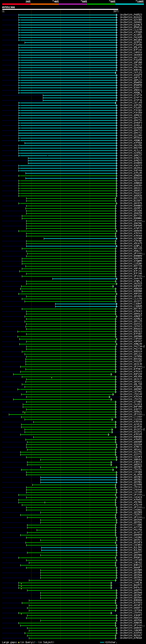Viewport: 146px width, 644px height.
Task: Open the UniRef100_P93257 label
Action: point(131,361)
